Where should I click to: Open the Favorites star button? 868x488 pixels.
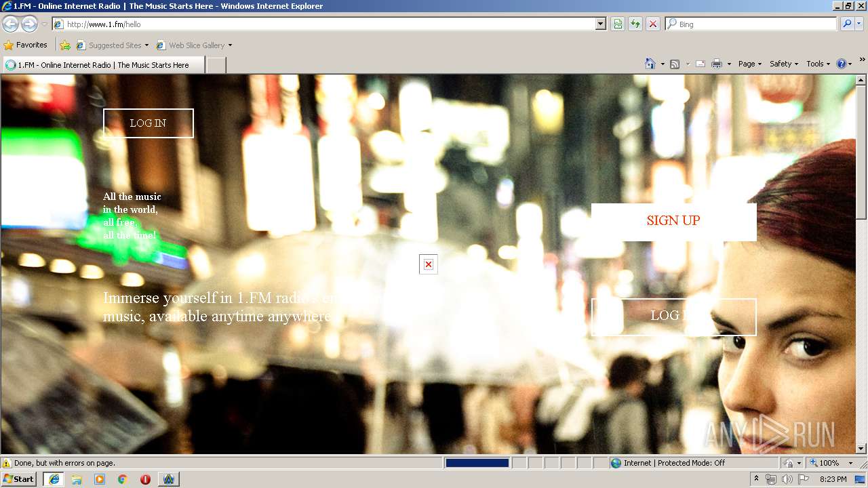tap(26, 45)
